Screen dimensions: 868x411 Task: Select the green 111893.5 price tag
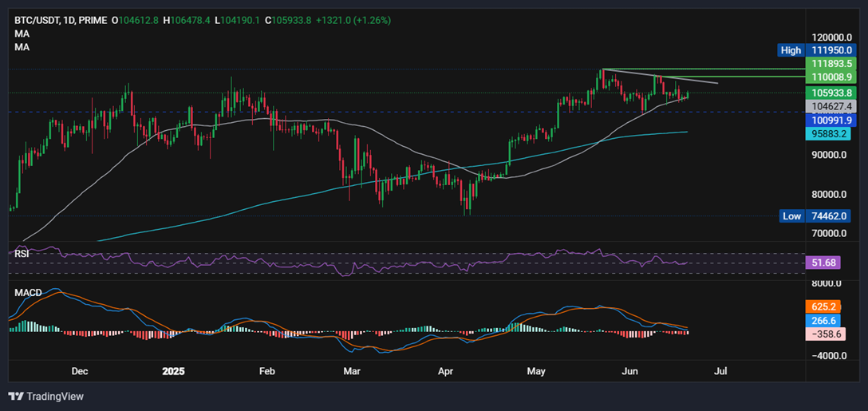pos(832,63)
